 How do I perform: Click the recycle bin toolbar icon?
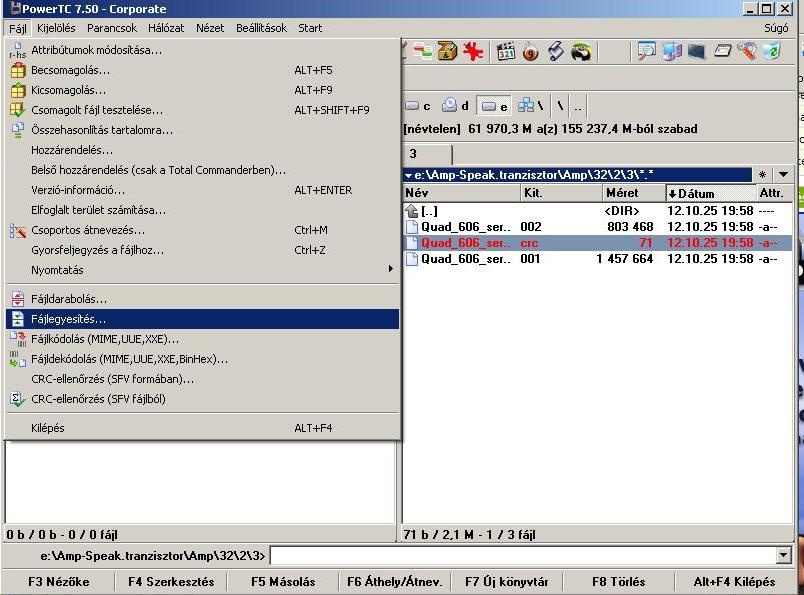772,51
